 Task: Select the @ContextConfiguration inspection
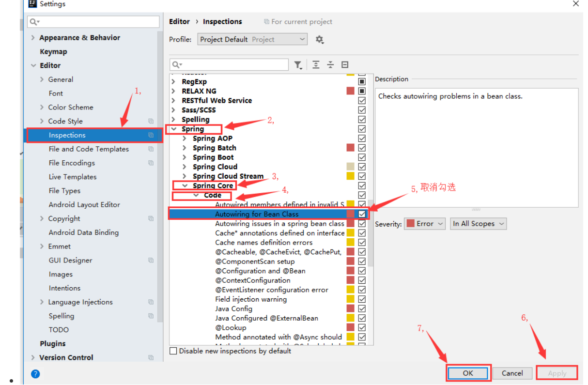click(x=253, y=280)
